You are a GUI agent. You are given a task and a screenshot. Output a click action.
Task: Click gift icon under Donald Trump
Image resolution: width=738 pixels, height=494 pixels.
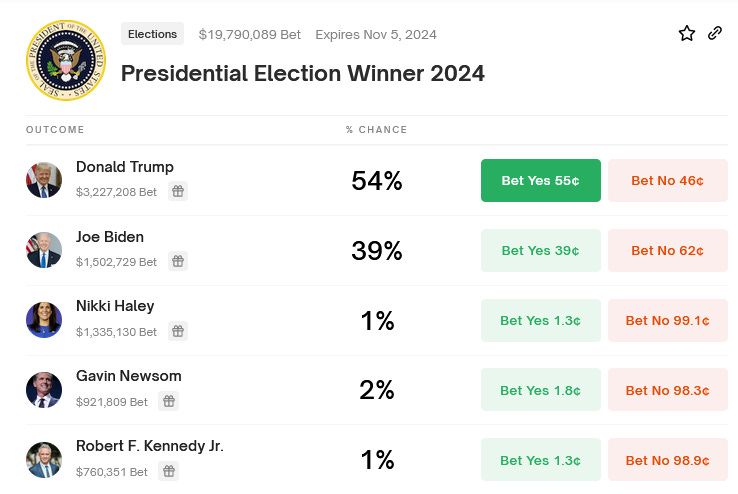(x=178, y=191)
